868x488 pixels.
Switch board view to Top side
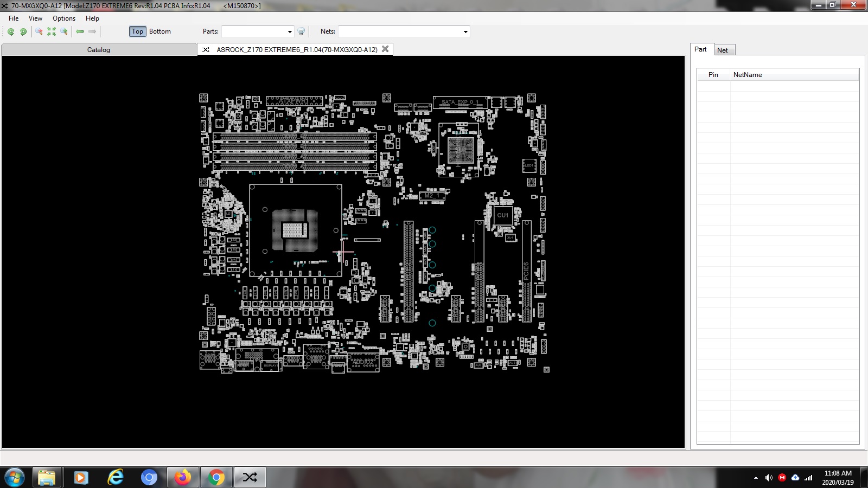138,31
